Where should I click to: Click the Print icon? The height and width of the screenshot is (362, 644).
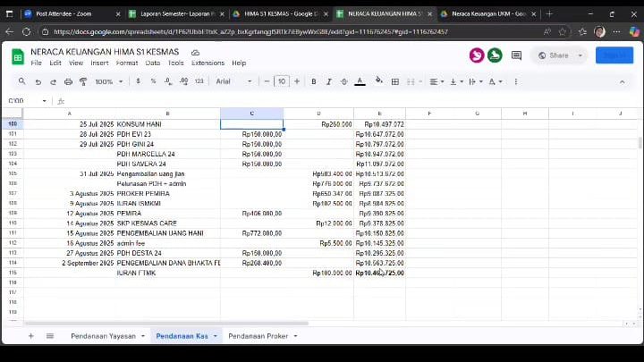(68, 81)
